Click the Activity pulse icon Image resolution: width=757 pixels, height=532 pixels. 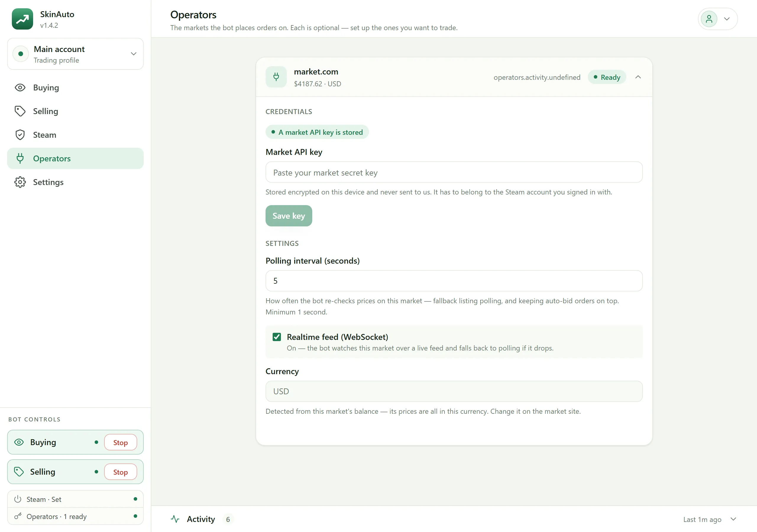point(175,519)
